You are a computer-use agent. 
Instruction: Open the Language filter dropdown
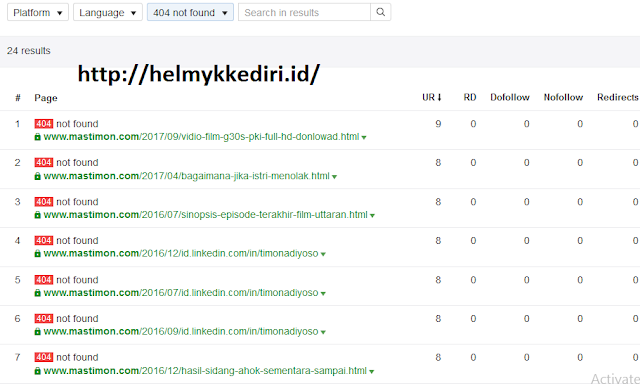pyautogui.click(x=108, y=12)
